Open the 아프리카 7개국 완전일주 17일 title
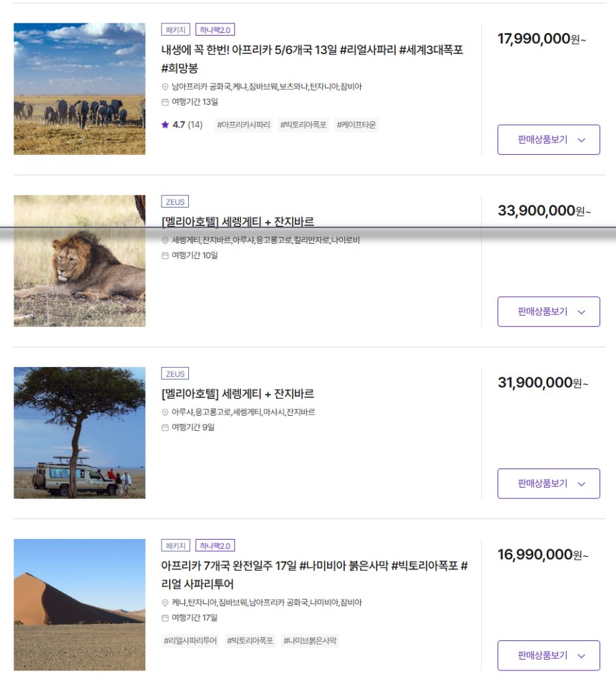Screen dimensions: 616x676 click(x=314, y=575)
